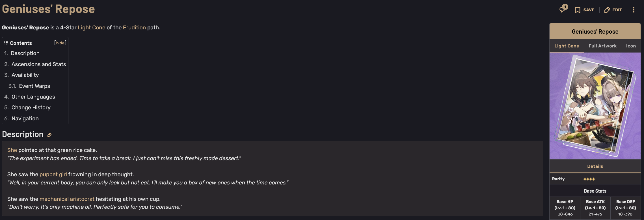Switch to the Icon tab
The width and height of the screenshot is (644, 220).
(x=631, y=46)
